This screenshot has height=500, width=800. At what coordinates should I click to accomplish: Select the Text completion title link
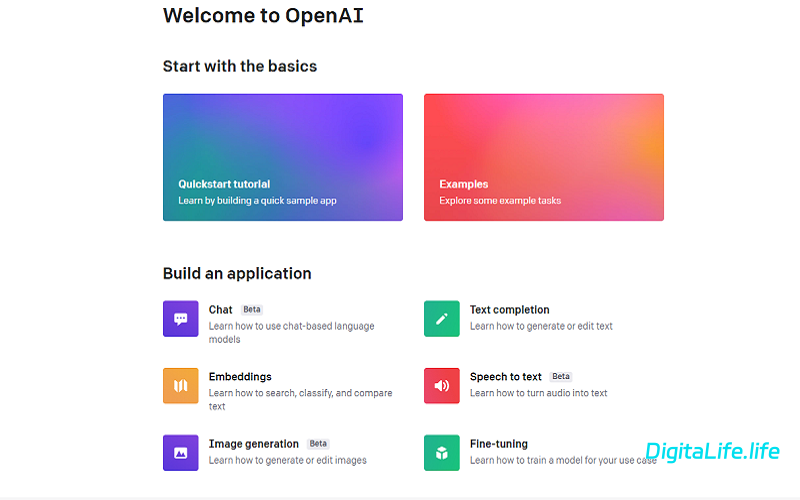click(509, 310)
